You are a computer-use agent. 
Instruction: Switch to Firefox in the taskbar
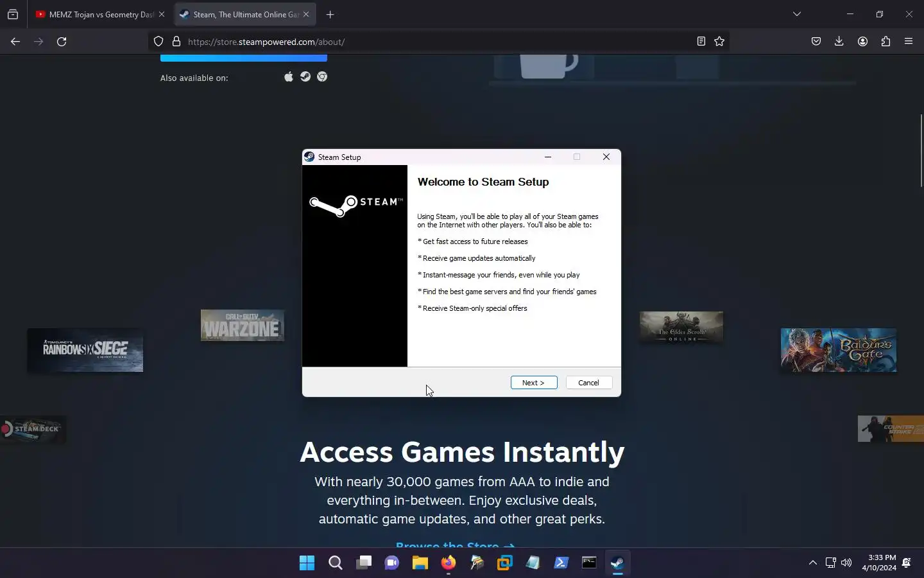coord(448,563)
